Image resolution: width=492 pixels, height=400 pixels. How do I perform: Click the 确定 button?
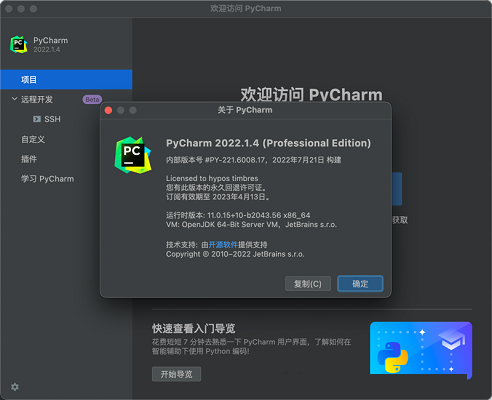360,284
